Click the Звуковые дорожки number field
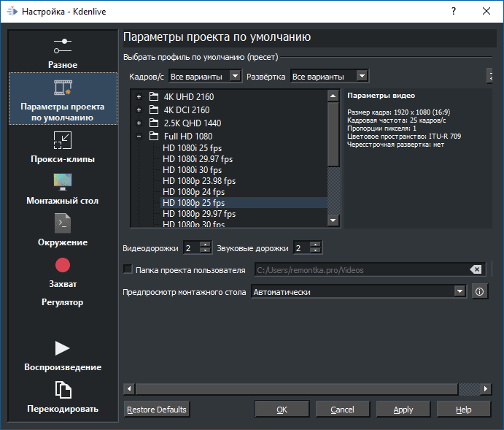504x430 pixels. (x=302, y=248)
